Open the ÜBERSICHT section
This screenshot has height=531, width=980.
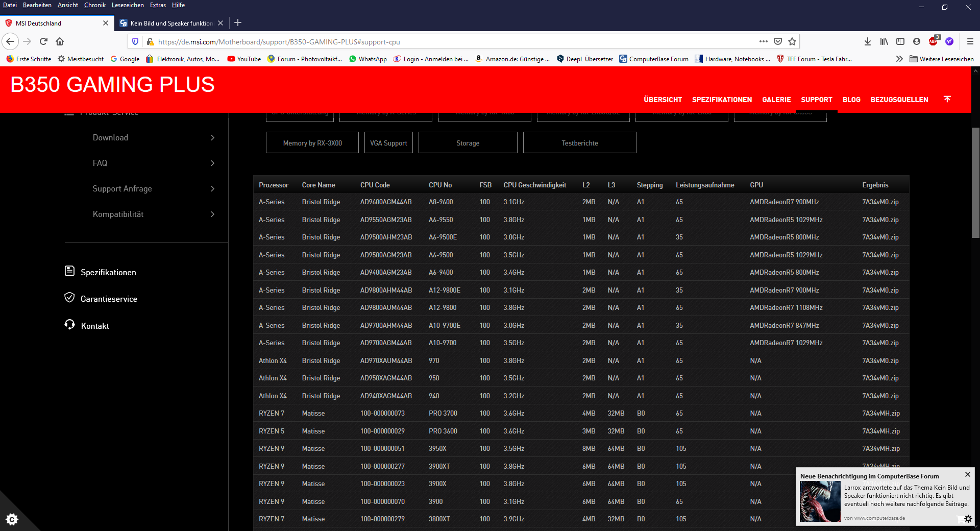point(663,100)
